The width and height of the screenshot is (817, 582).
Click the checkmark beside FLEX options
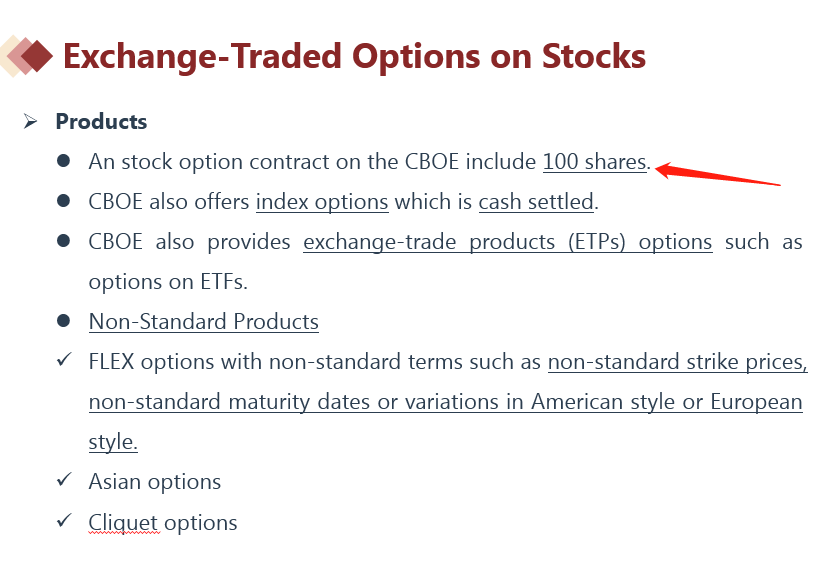(x=64, y=361)
